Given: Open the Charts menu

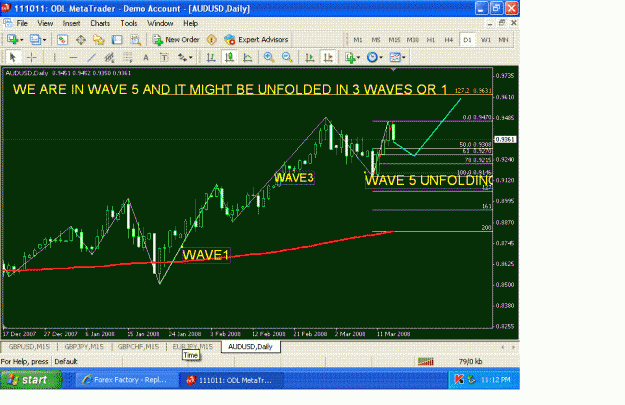Looking at the screenshot, I should (100, 24).
